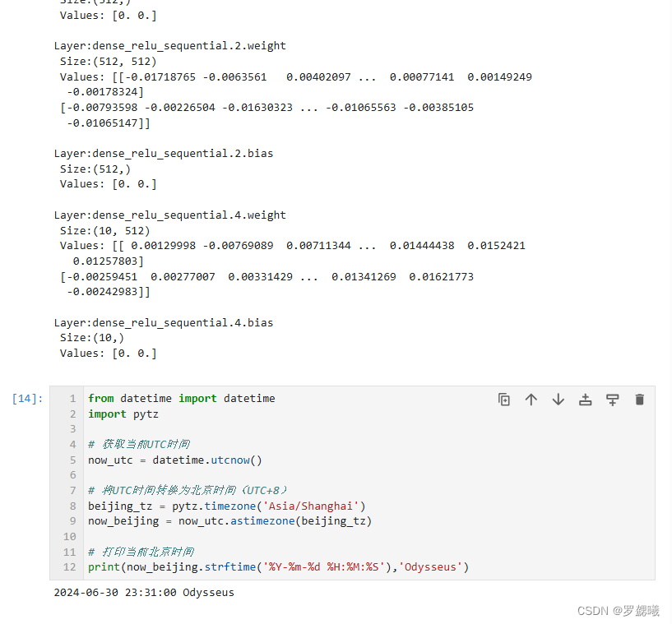Click the output timestamp 2024-06-30 23:31:00
The height and width of the screenshot is (624, 672).
click(x=115, y=592)
